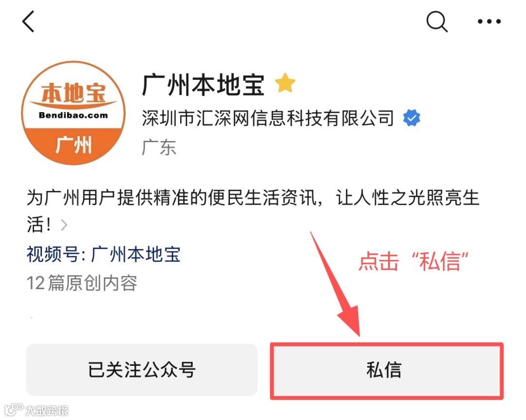The height and width of the screenshot is (420, 526).
Task: Open the 视频号: 广州本地宝 link
Action: [103, 254]
